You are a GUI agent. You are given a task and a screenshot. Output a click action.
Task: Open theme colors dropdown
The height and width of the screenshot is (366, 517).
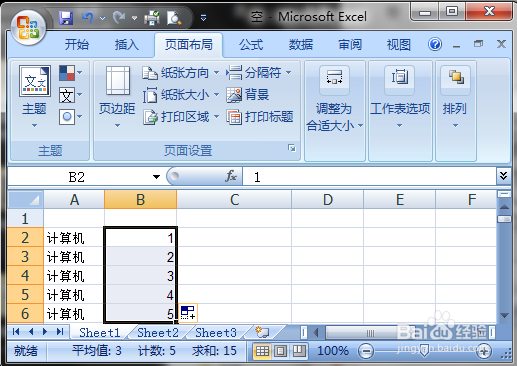(x=70, y=73)
